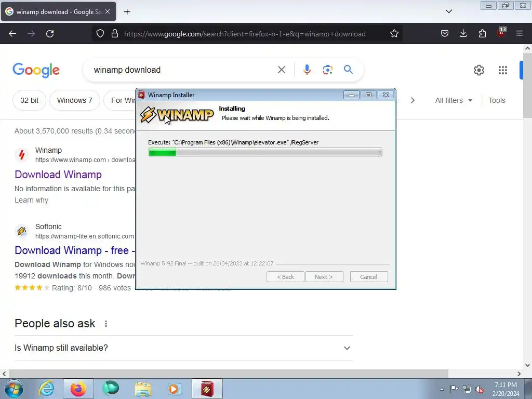Open the Windows Start menu

pos(14,389)
